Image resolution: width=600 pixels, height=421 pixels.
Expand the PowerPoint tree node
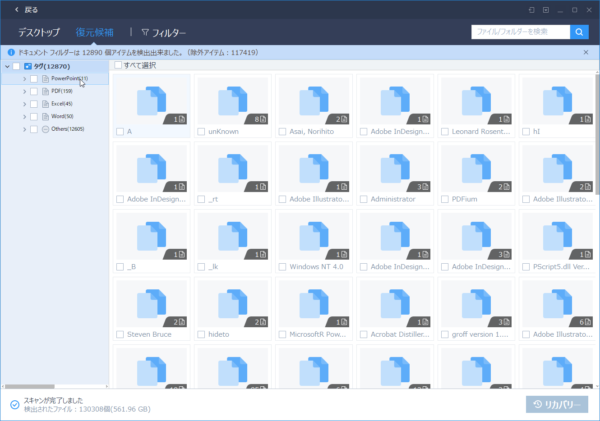[x=24, y=78]
